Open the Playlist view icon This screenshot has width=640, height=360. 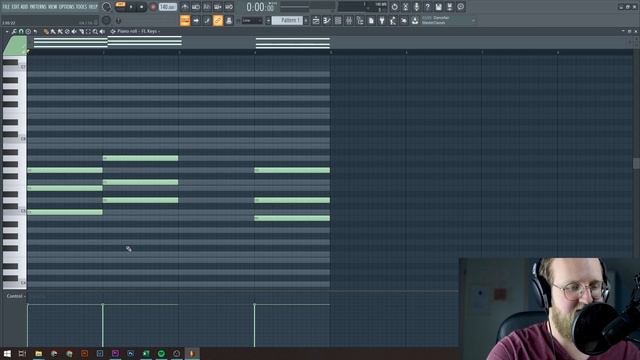point(316,20)
